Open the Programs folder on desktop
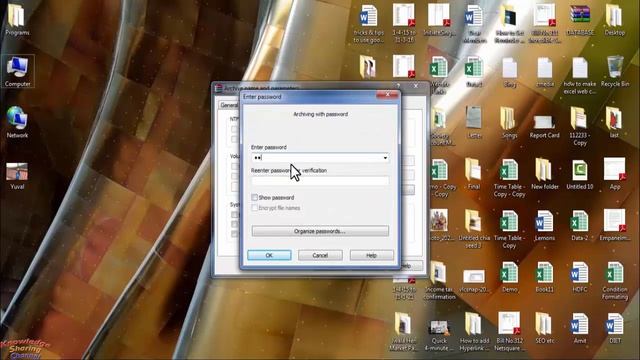 [17, 20]
